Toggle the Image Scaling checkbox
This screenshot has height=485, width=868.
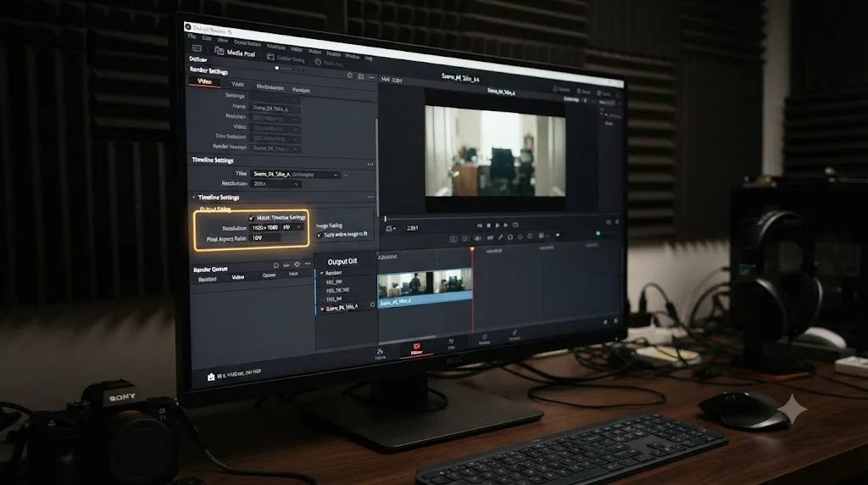click(x=320, y=236)
